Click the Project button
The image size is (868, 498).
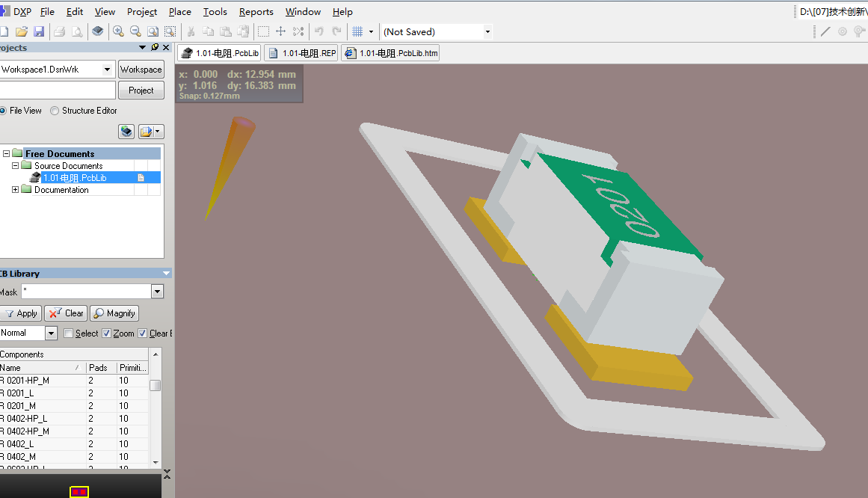(141, 90)
